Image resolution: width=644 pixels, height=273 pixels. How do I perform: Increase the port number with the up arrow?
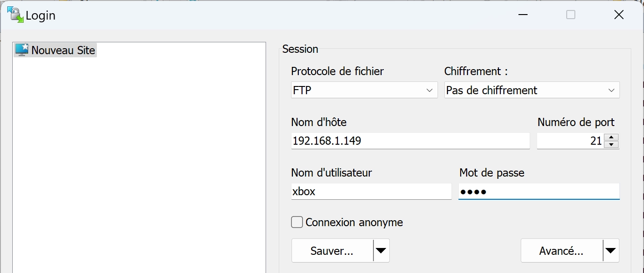[612, 137]
